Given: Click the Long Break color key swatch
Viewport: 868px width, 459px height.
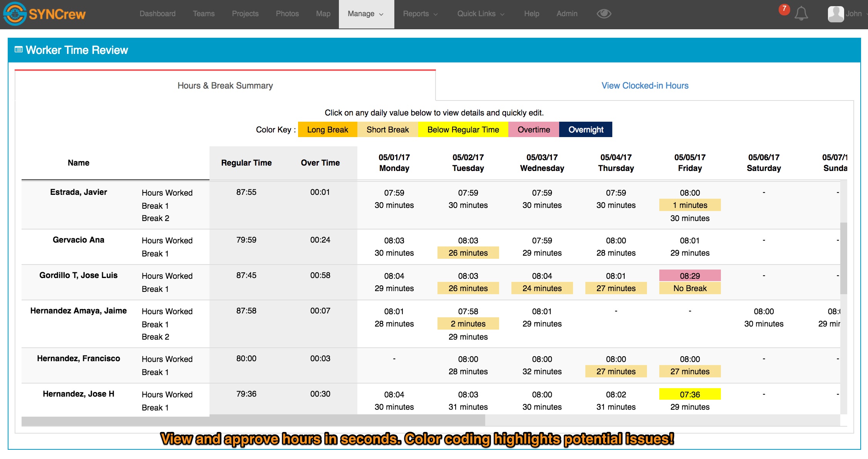Looking at the screenshot, I should 327,130.
